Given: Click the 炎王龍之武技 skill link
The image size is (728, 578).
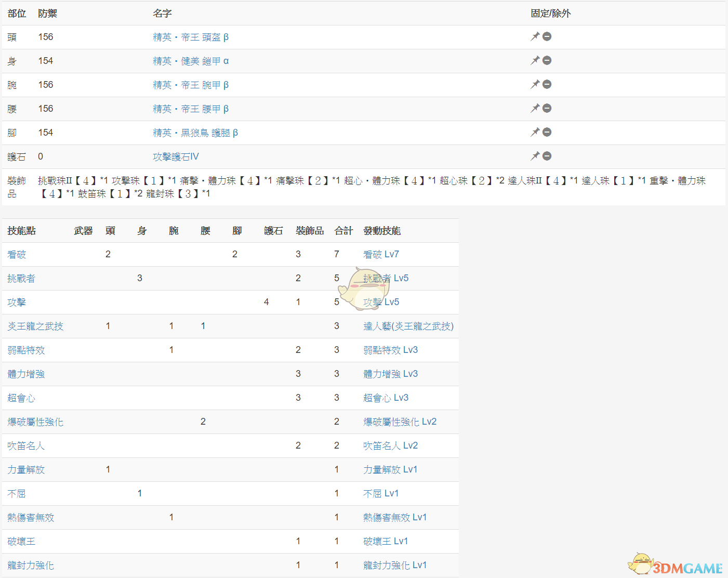Looking at the screenshot, I should 35,326.
